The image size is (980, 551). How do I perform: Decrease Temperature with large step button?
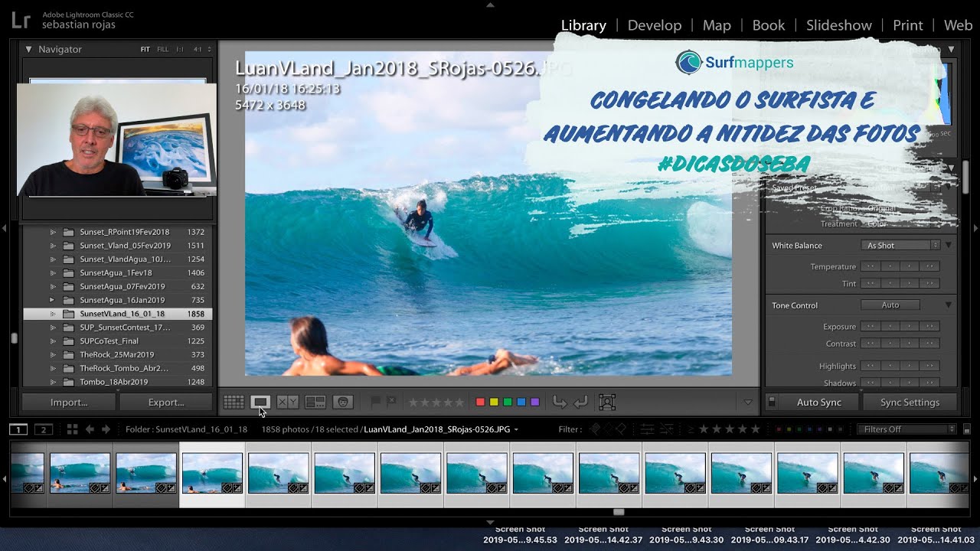871,266
